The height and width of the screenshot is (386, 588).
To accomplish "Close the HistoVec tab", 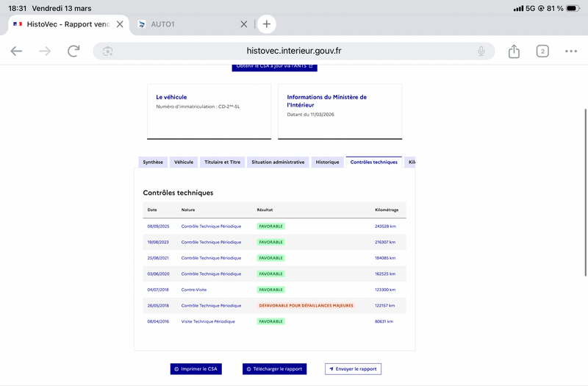I will click(120, 24).
